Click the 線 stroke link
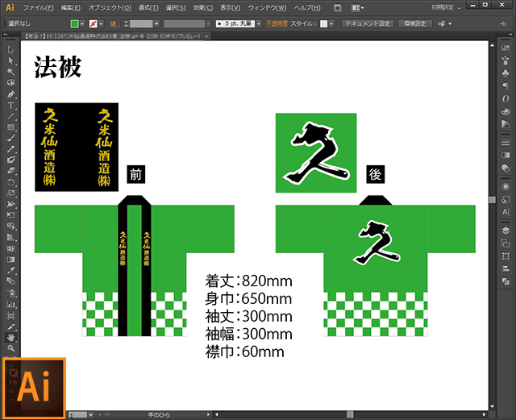Viewport: 516px width, 420px height. tap(114, 23)
